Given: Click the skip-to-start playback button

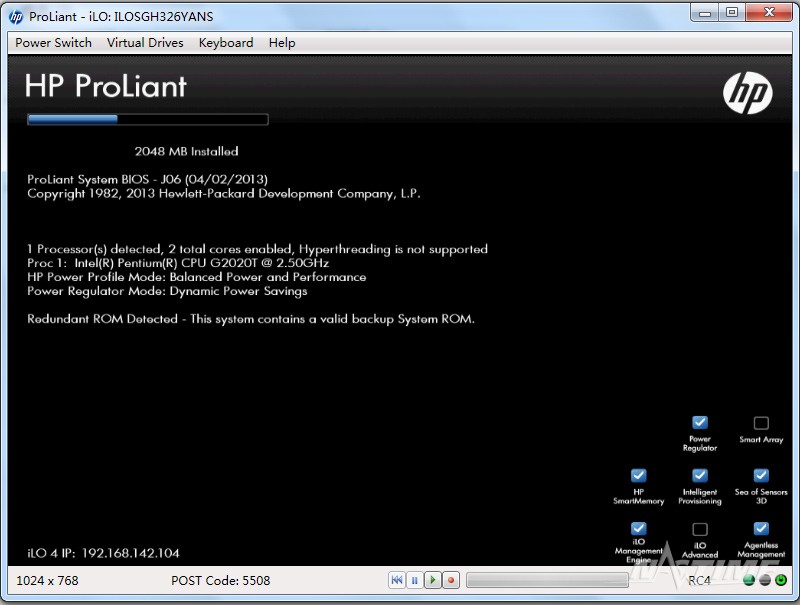Looking at the screenshot, I should (x=397, y=580).
